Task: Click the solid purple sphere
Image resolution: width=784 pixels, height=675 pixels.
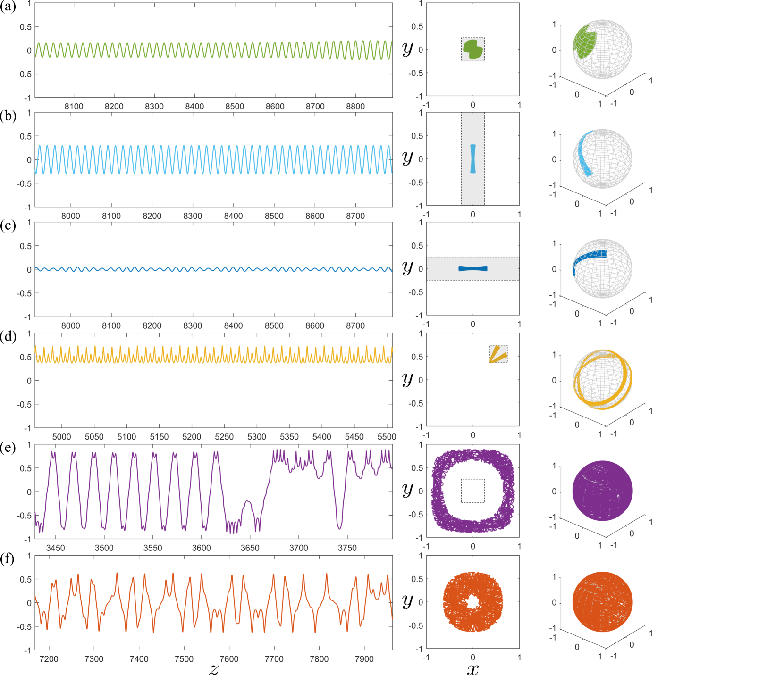Action: [x=602, y=491]
